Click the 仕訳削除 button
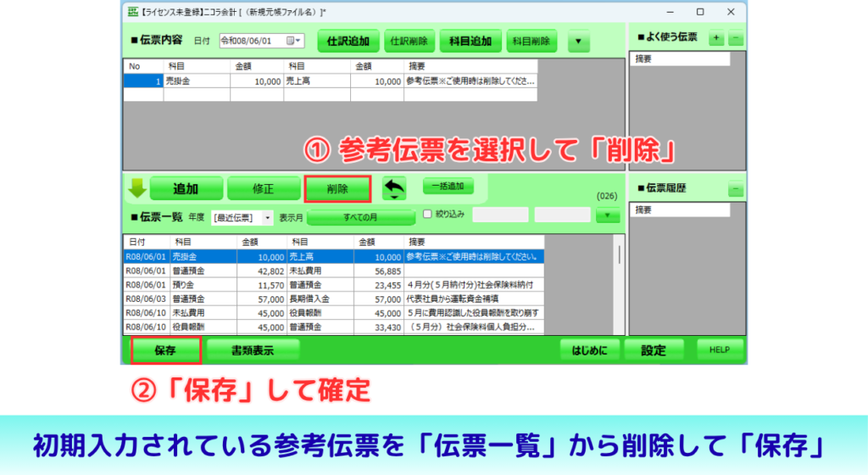868x475 pixels. pos(409,41)
